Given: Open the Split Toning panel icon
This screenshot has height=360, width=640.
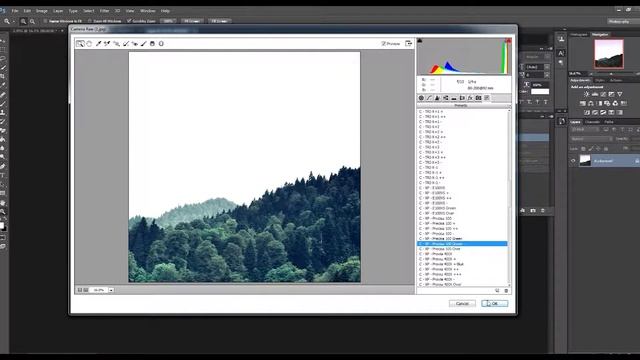Looking at the screenshot, I should pyautogui.click(x=454, y=98).
